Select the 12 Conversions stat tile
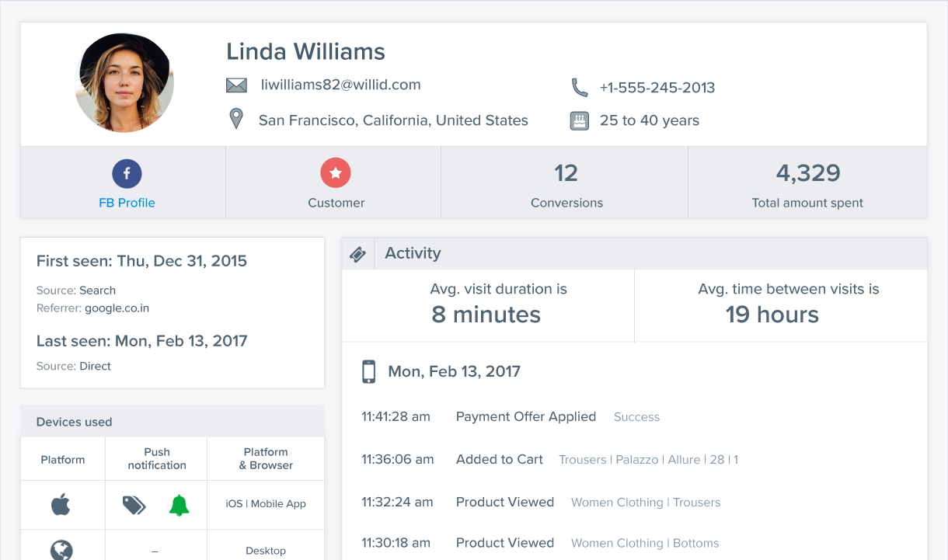 pyautogui.click(x=566, y=183)
